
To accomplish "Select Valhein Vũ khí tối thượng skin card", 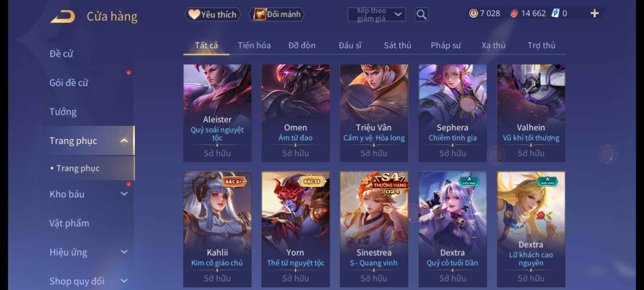I will pyautogui.click(x=531, y=113).
